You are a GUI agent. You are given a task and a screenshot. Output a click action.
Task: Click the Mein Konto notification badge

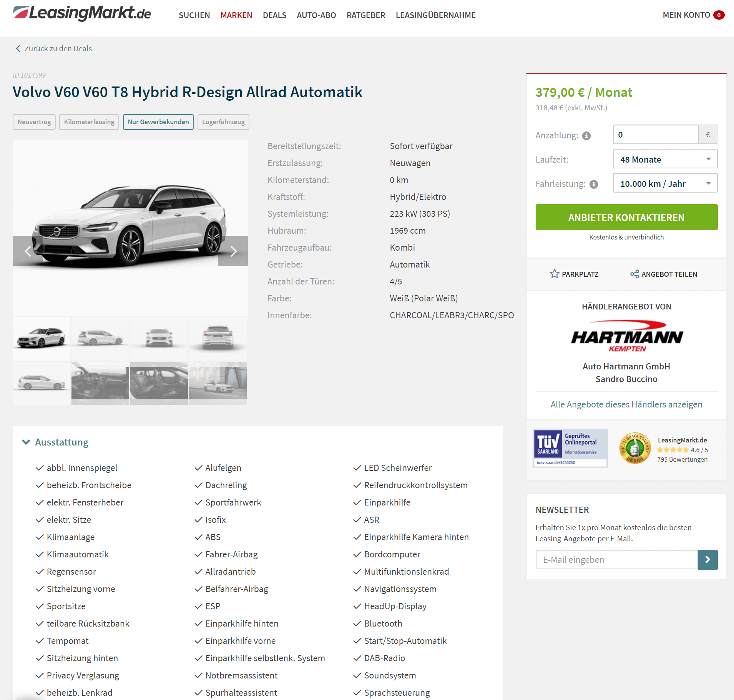[719, 15]
